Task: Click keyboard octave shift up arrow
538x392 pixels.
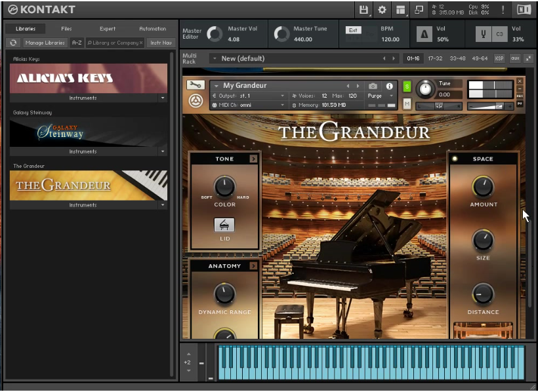Action: [189, 354]
